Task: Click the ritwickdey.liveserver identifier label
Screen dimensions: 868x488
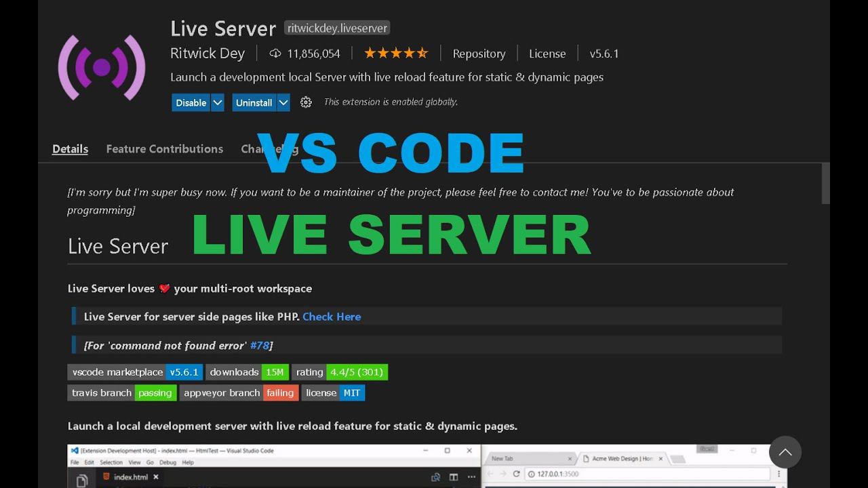Action: pyautogui.click(x=337, y=28)
